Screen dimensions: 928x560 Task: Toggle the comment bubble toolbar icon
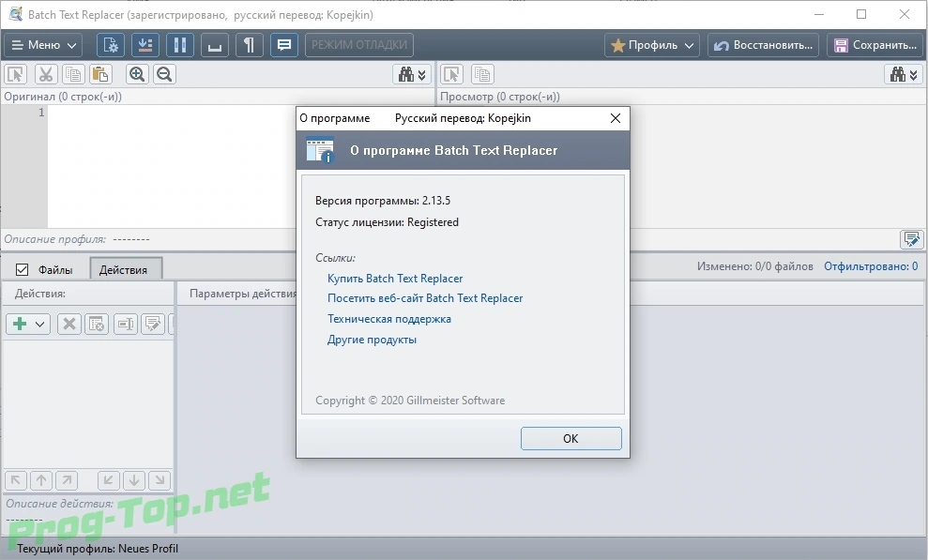[284, 45]
